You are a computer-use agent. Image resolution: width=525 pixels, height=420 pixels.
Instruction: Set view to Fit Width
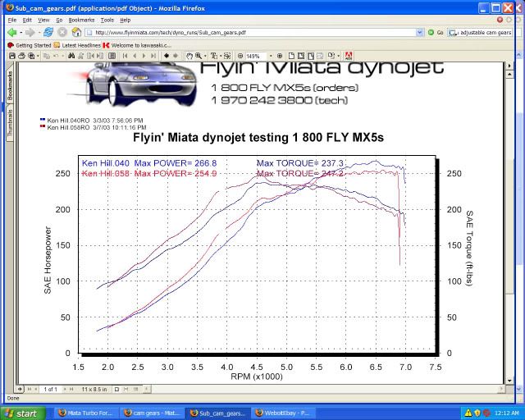310,56
